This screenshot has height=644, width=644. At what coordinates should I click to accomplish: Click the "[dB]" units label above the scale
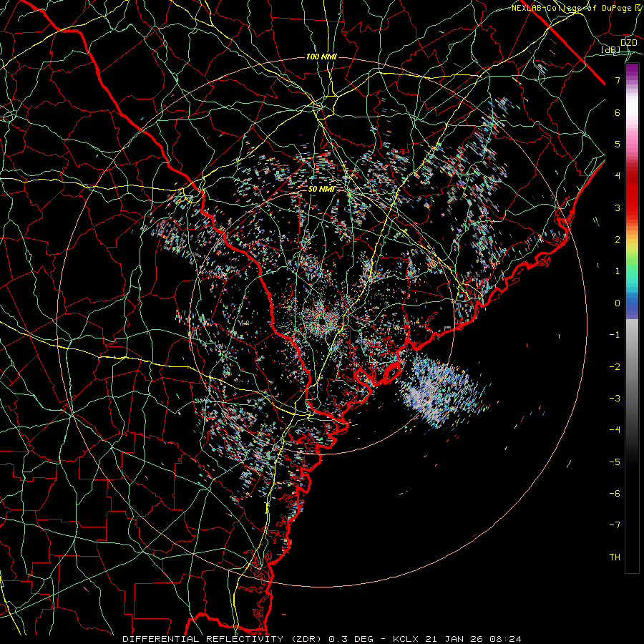click(611, 49)
